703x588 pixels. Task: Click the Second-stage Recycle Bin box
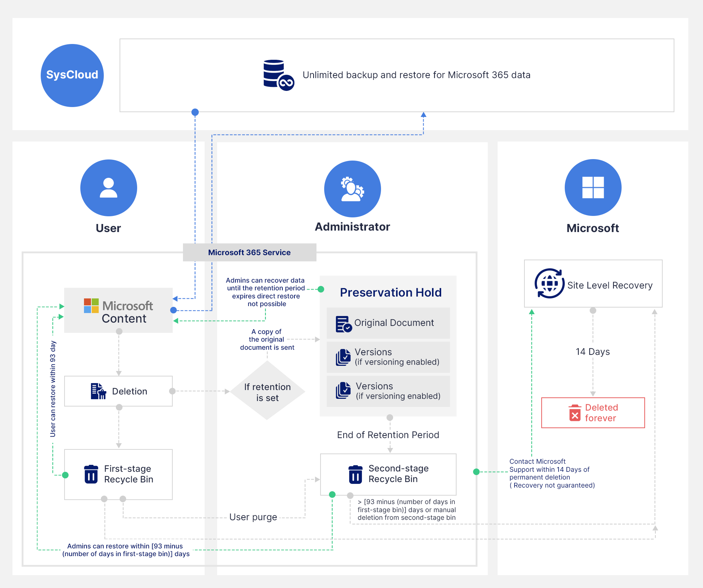[x=388, y=474]
